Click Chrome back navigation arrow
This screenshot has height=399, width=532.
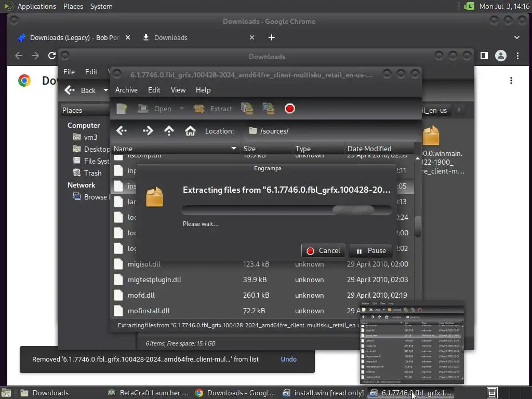(x=19, y=56)
